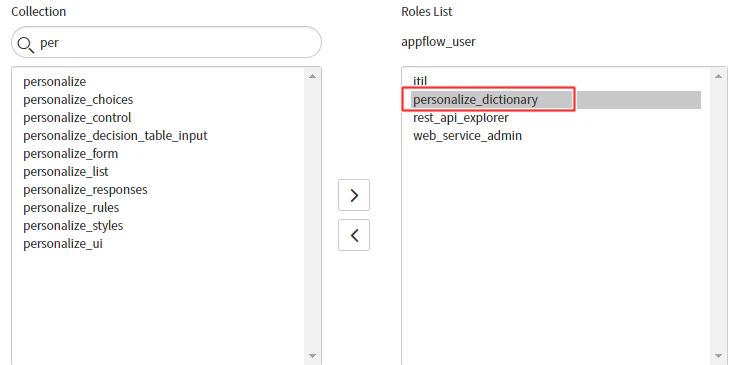Click the Roles List scroll-up arrow
This screenshot has height=365, width=742.
tap(718, 76)
